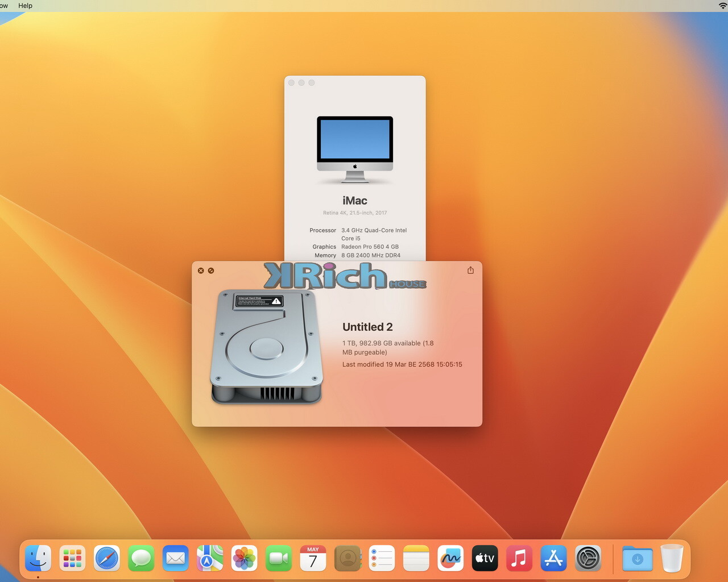Click the iMac title in About window

[355, 201]
